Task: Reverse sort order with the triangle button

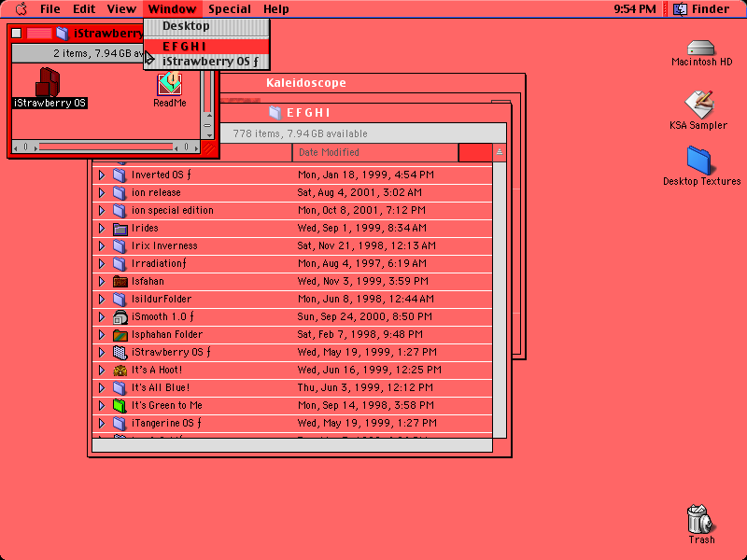Action: point(500,152)
